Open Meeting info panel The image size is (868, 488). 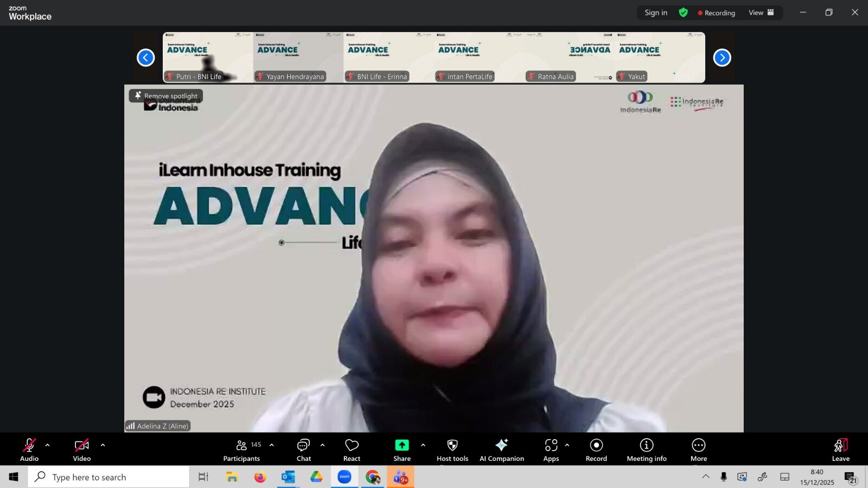tap(646, 450)
